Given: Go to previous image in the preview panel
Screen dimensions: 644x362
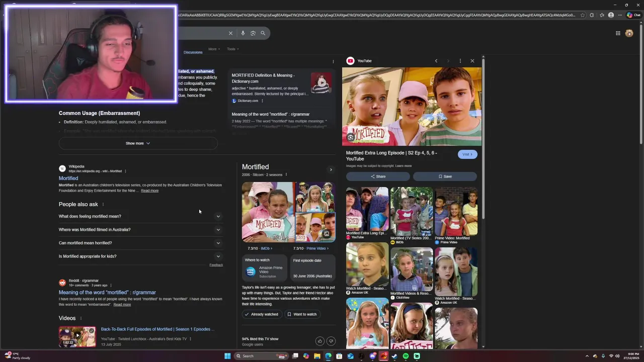Looking at the screenshot, I should [436, 61].
